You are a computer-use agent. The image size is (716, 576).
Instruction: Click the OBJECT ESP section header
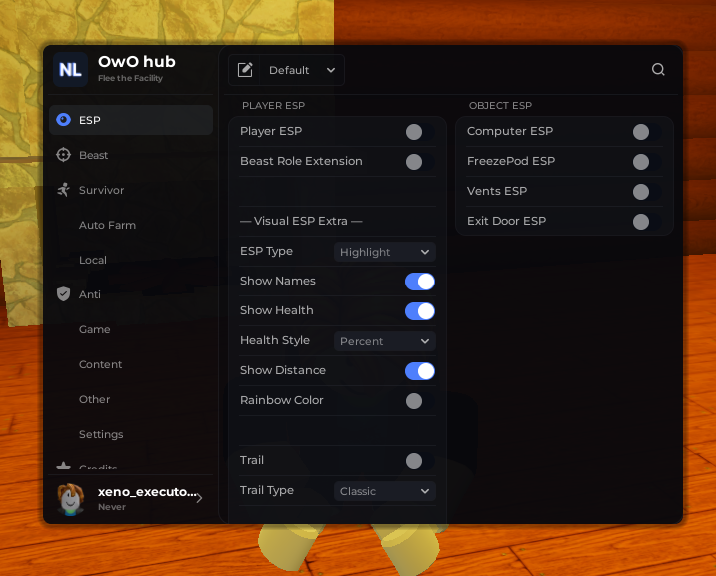(x=500, y=106)
